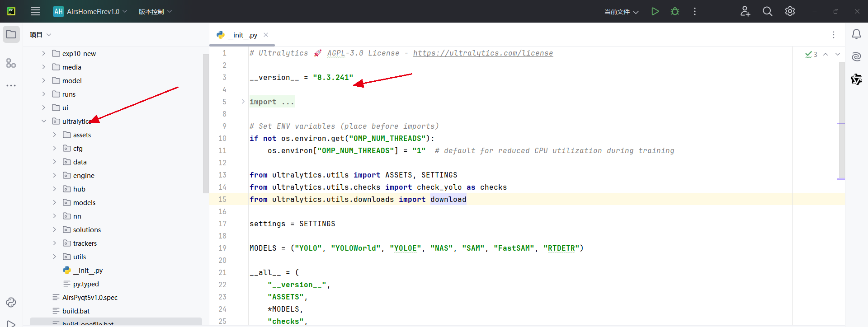The image size is (868, 327).
Task: Collapse the ultralytics folder
Action: [43, 121]
